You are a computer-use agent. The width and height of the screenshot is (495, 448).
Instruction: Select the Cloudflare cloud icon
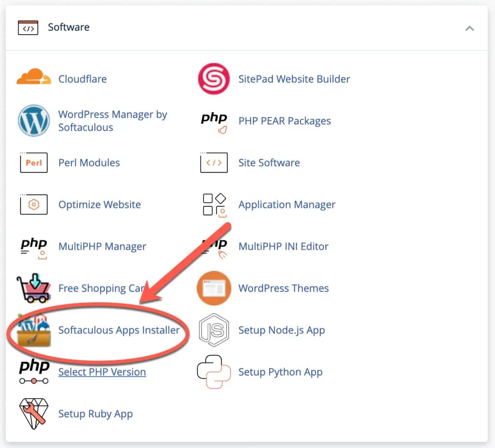(x=33, y=76)
